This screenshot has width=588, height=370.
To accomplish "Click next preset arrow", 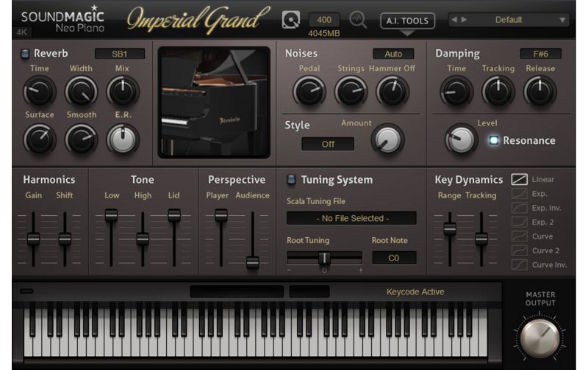I will coord(464,20).
